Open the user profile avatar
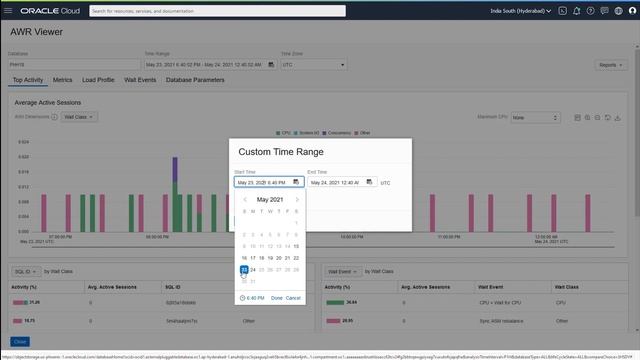640x360 pixels. (x=632, y=11)
